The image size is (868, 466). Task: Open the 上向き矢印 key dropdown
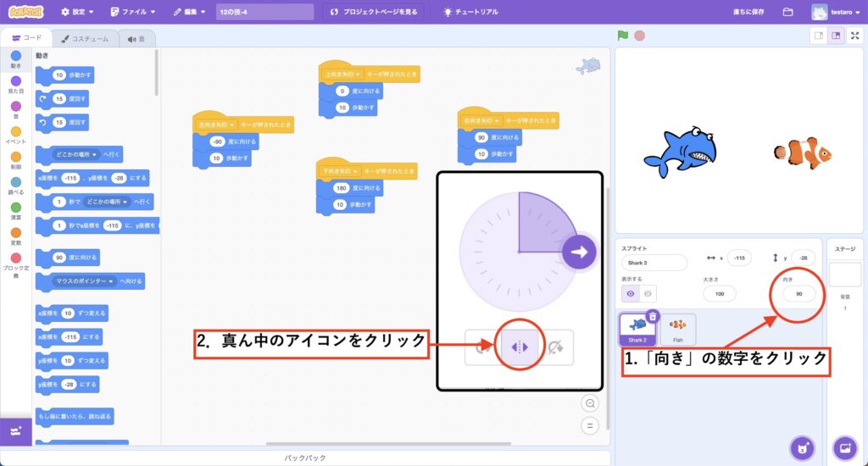click(x=342, y=75)
